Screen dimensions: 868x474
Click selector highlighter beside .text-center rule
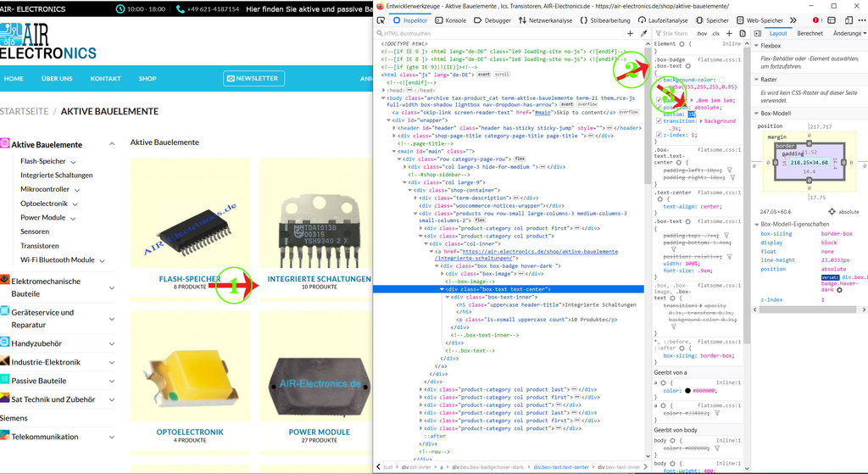659,198
